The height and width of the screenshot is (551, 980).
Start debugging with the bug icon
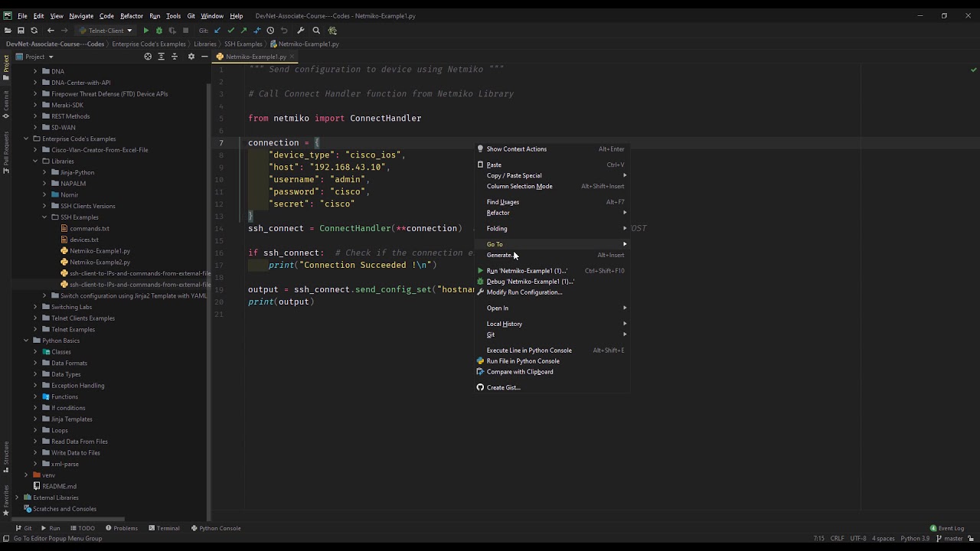[x=159, y=31]
